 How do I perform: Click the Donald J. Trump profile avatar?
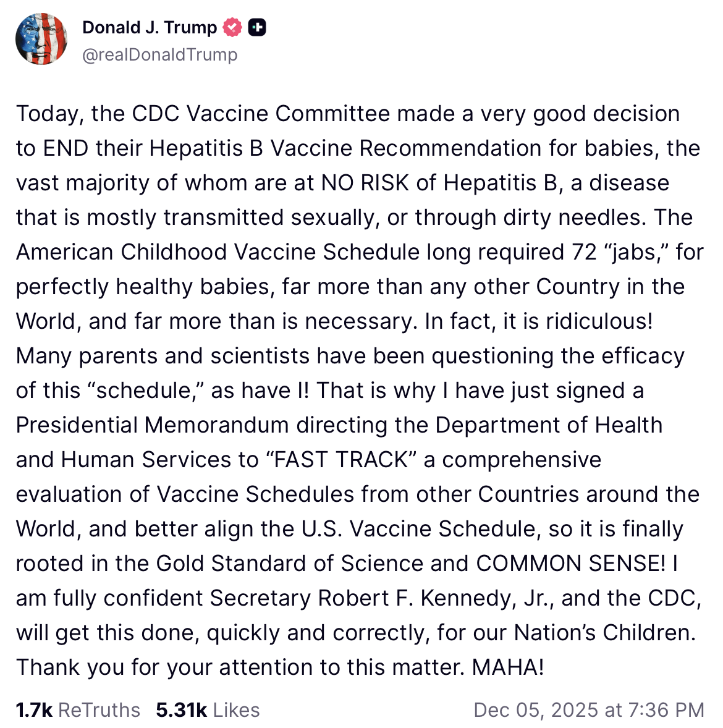tap(41, 40)
